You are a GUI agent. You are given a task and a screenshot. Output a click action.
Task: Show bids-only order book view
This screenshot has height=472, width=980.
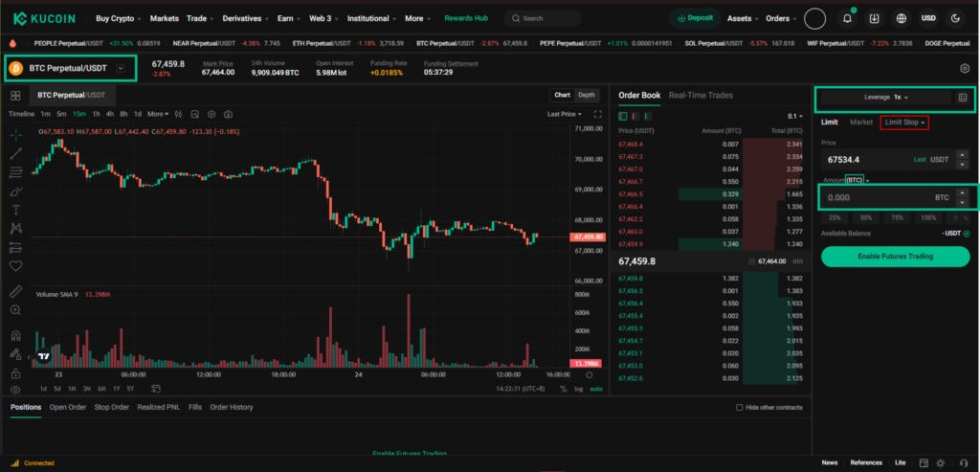648,116
